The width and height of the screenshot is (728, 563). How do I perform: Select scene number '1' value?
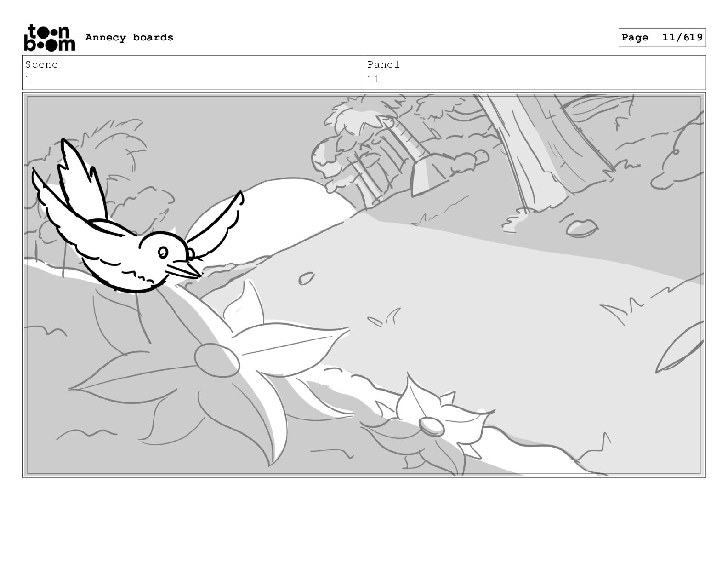point(28,79)
